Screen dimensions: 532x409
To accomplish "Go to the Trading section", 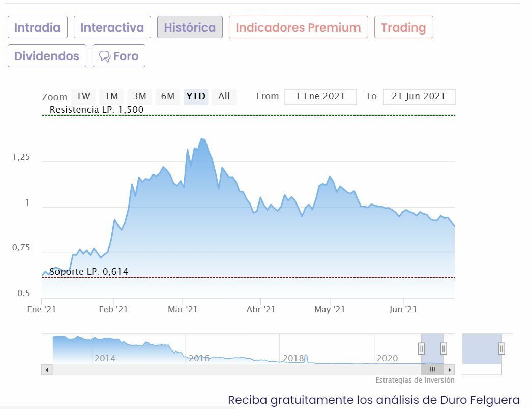I will point(403,27).
